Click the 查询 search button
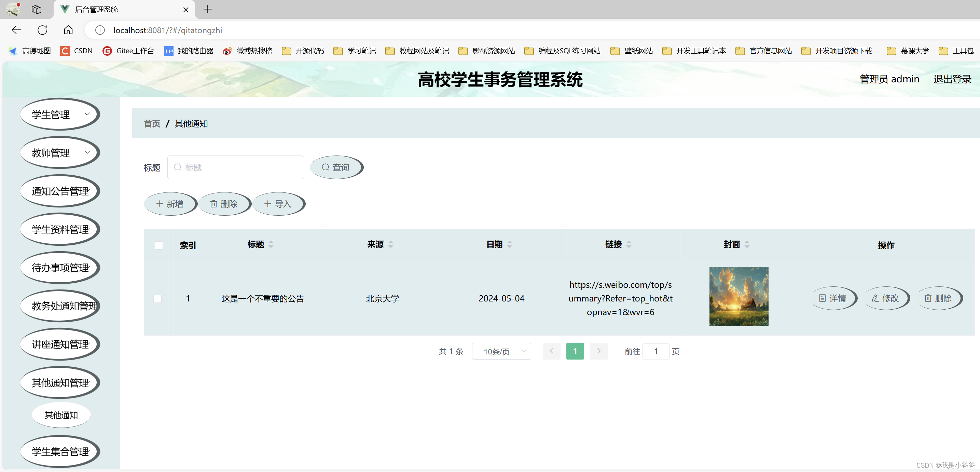This screenshot has width=980, height=472. 336,167
